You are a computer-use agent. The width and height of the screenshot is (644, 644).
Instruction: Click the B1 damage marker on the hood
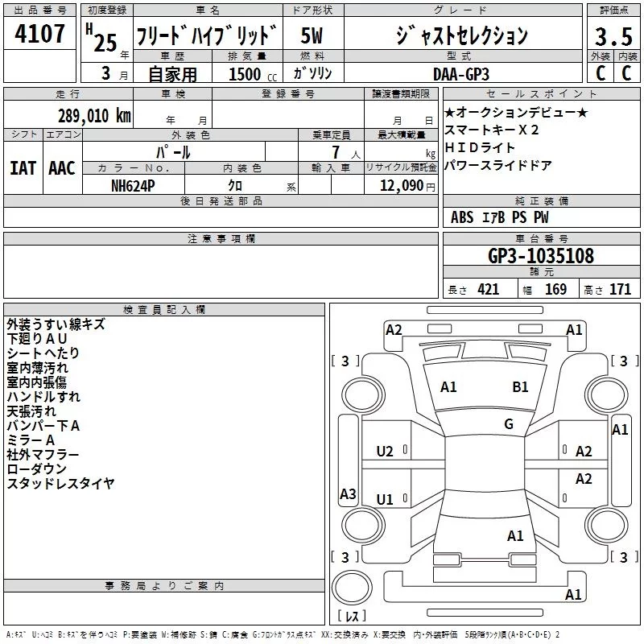[x=520, y=387]
